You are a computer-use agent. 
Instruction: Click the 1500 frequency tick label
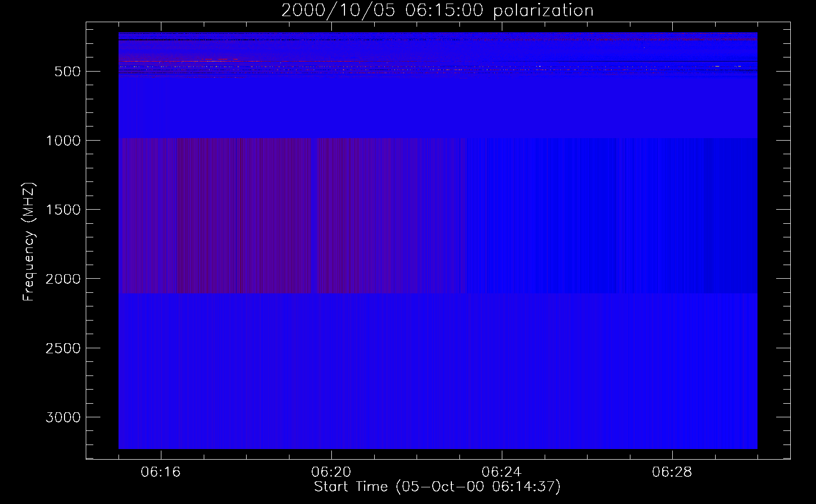pyautogui.click(x=63, y=210)
